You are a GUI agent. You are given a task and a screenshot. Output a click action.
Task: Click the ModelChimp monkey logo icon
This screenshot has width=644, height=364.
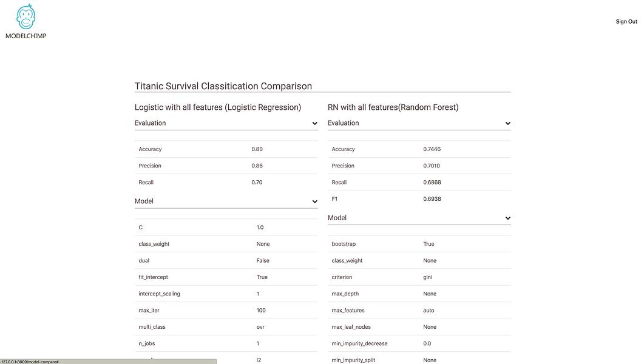[26, 17]
